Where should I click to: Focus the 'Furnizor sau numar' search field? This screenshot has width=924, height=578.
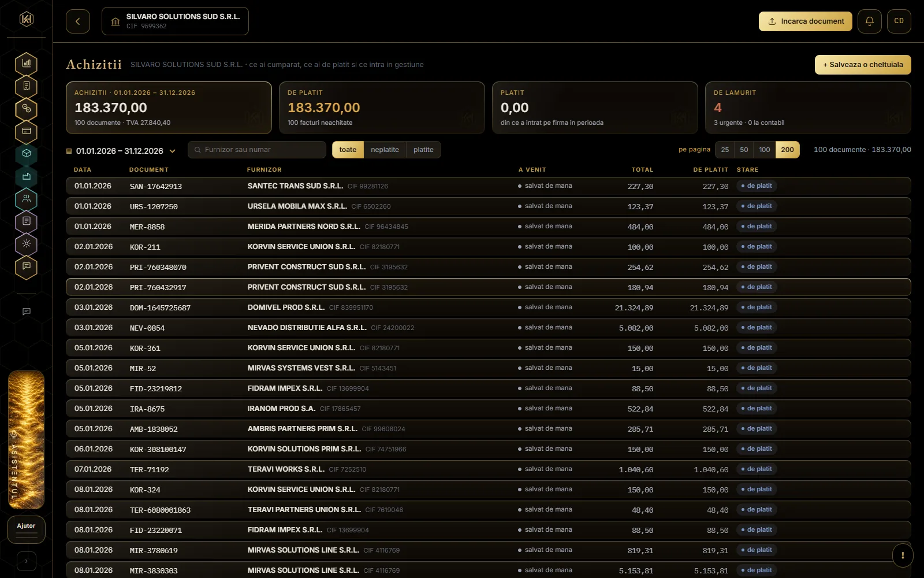[x=257, y=150]
